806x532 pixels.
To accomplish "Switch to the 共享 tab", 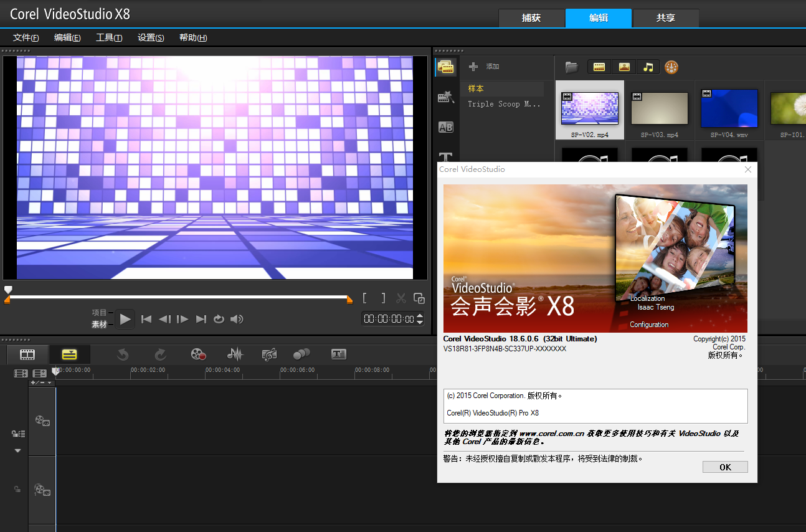I will pyautogui.click(x=665, y=18).
